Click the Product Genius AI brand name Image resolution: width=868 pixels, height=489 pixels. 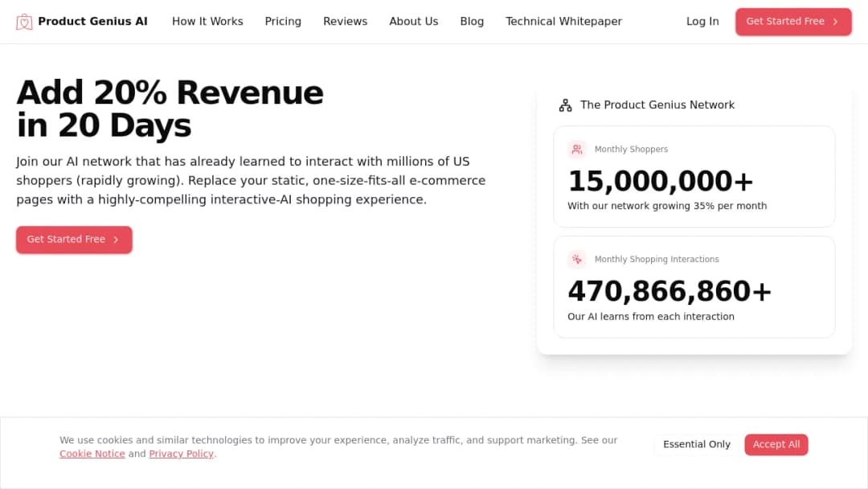pyautogui.click(x=93, y=22)
